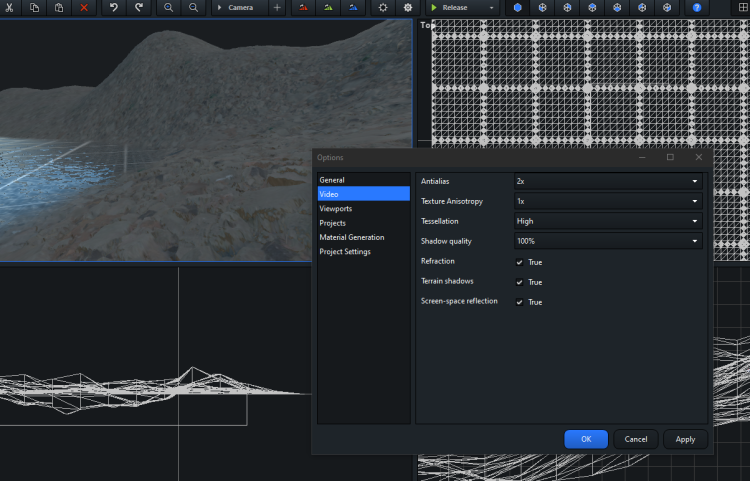Image resolution: width=750 pixels, height=481 pixels.
Task: Click the Cut scissors icon
Action: [x=9, y=7]
